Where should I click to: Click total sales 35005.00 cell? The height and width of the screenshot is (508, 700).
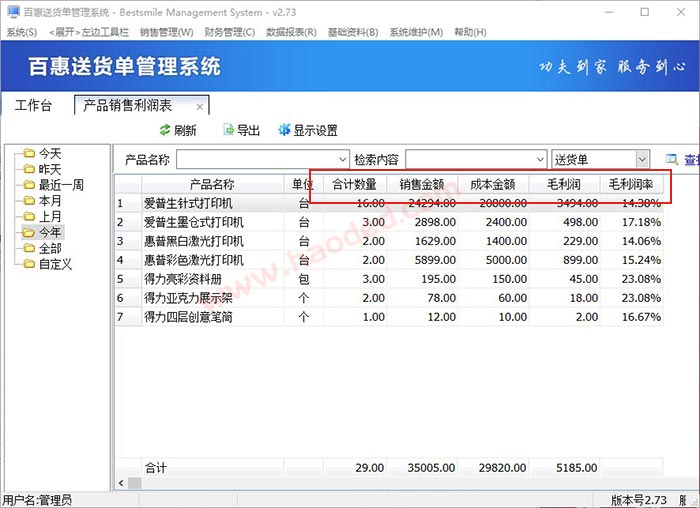(422, 468)
